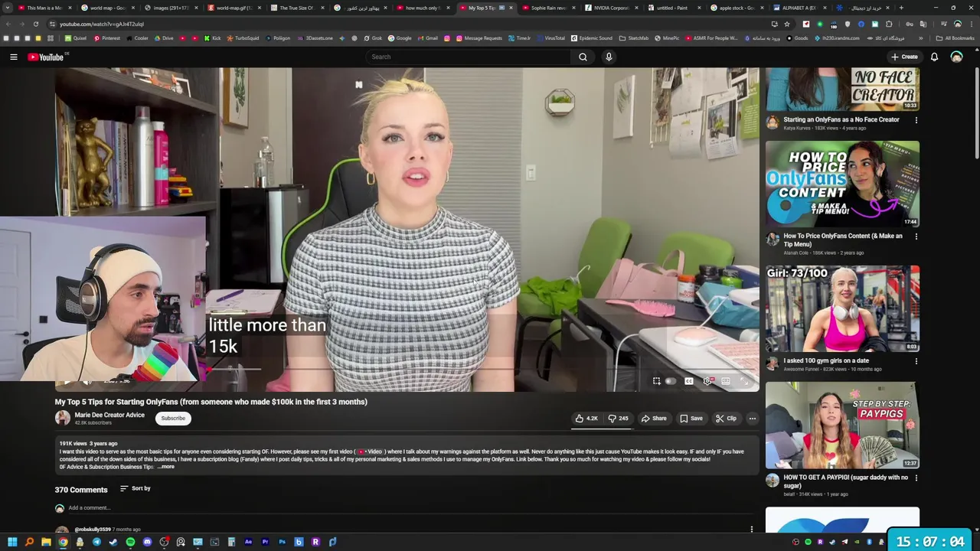Open the Sort by comments dropdown
The height and width of the screenshot is (551, 980).
click(x=136, y=488)
